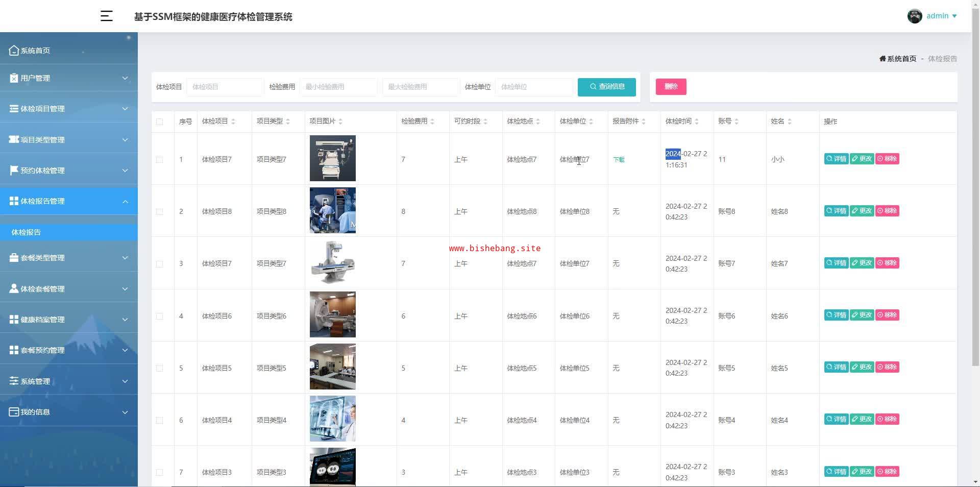Viewport: 980px width, 487px height.
Task: Click the 套餐预约管理 grid icon
Action: pos(14,350)
